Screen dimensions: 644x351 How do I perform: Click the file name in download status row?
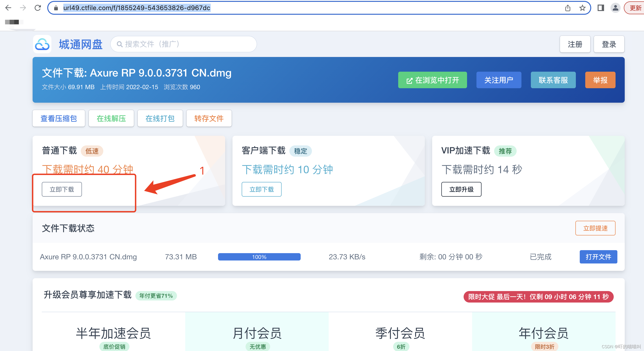tap(88, 257)
